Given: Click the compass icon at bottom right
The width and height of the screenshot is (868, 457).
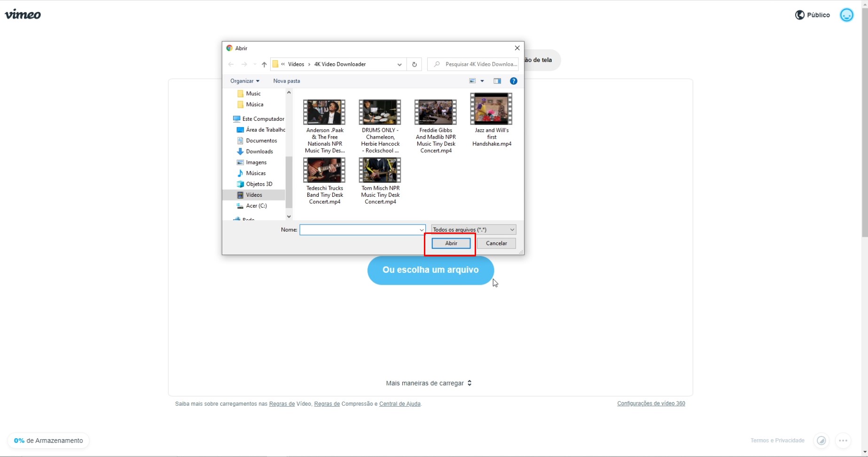Looking at the screenshot, I should pos(821,441).
